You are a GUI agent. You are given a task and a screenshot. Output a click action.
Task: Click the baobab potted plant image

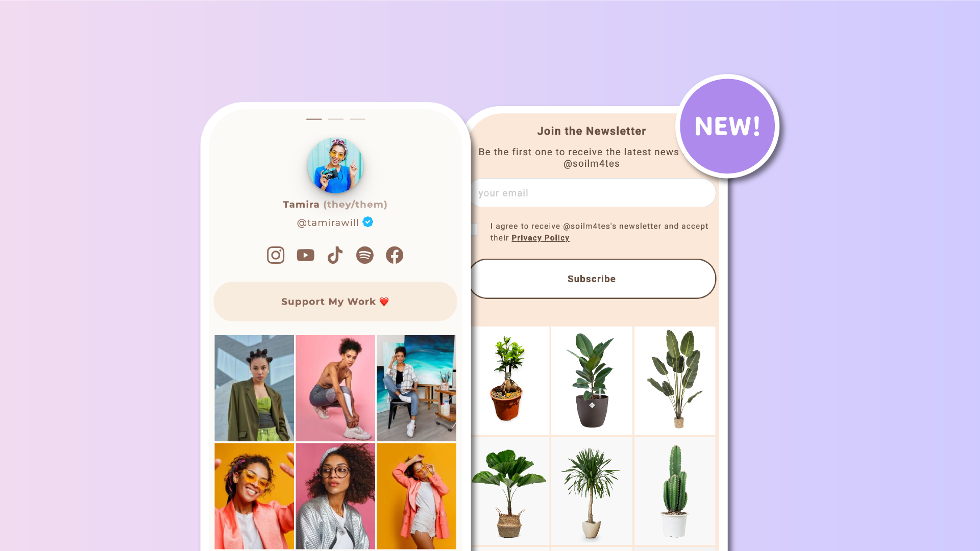[509, 380]
